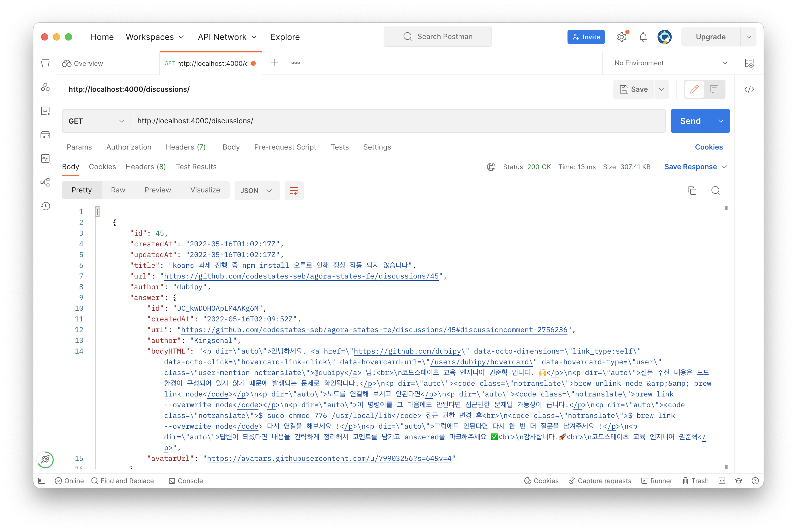Copy the response body with copy icon

[x=691, y=190]
